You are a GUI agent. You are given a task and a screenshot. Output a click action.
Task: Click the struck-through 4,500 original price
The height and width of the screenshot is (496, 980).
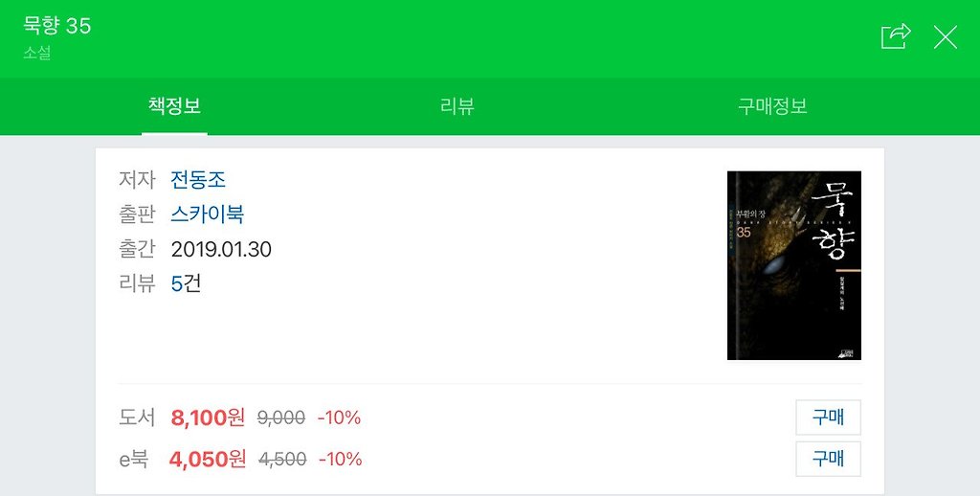pos(282,460)
